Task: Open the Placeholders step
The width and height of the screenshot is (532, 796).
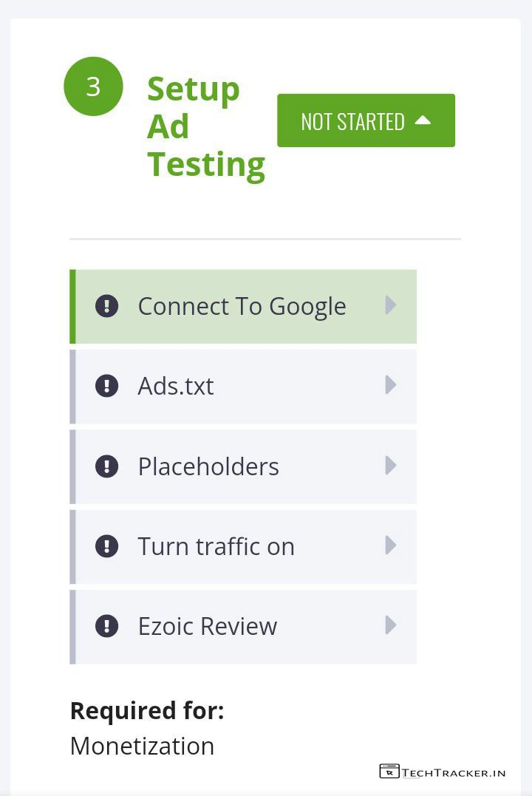Action: pos(208,466)
